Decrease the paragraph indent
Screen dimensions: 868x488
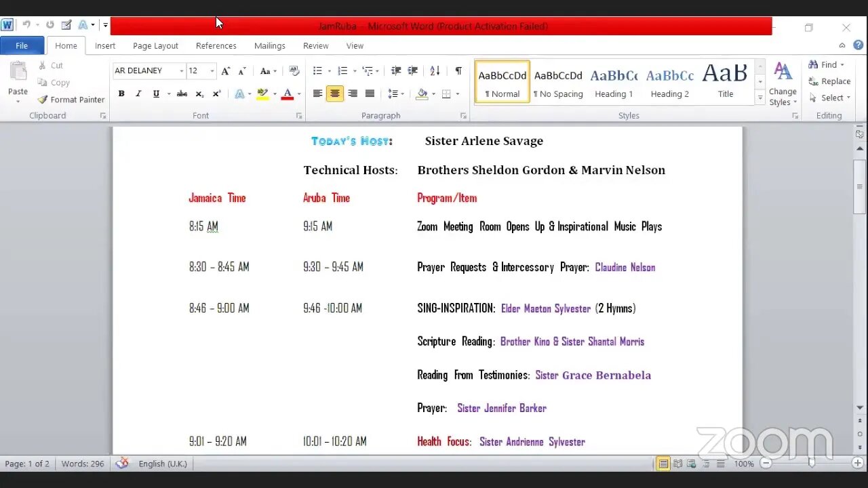[x=396, y=70]
